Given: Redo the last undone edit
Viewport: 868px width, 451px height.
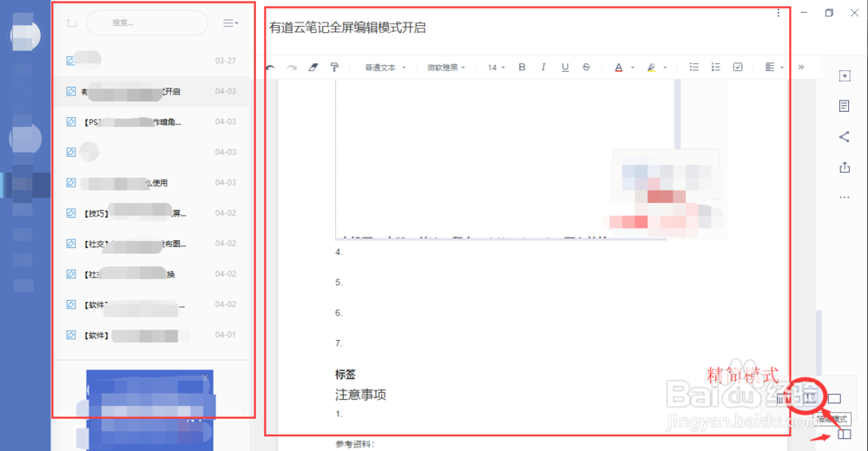Looking at the screenshot, I should 292,68.
